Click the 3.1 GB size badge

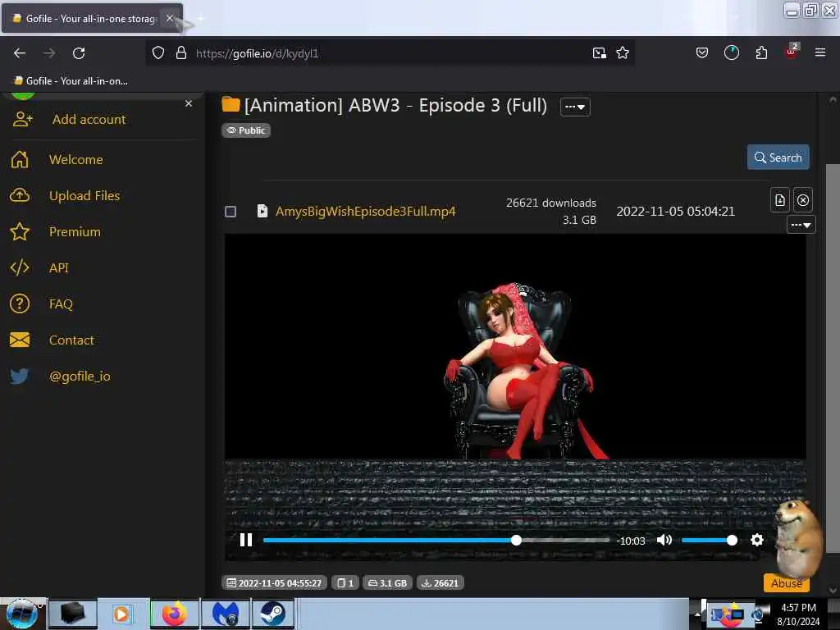coord(387,583)
